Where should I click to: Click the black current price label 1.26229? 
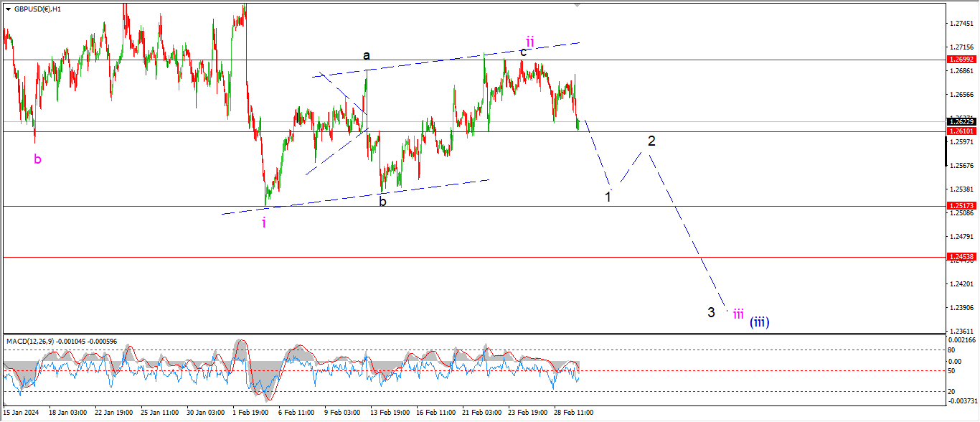960,122
